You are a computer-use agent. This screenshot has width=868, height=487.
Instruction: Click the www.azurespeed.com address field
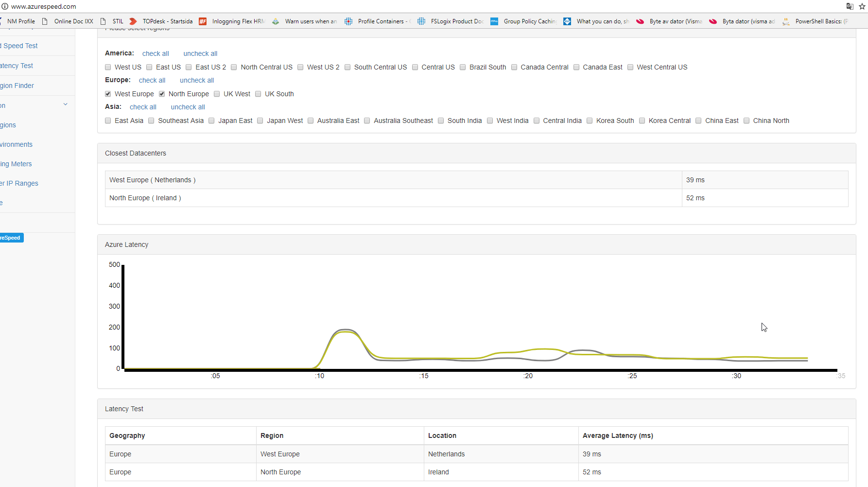pos(44,6)
